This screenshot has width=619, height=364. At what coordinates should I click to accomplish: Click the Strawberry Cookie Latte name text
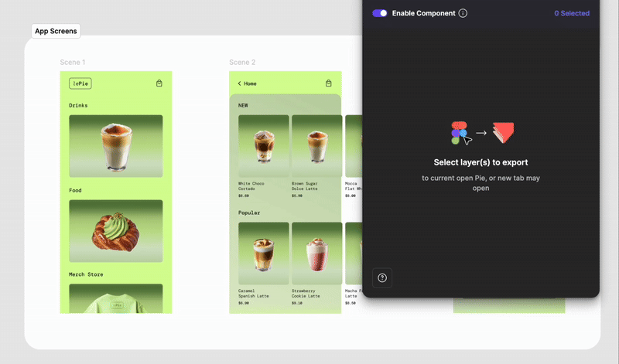pyautogui.click(x=306, y=294)
